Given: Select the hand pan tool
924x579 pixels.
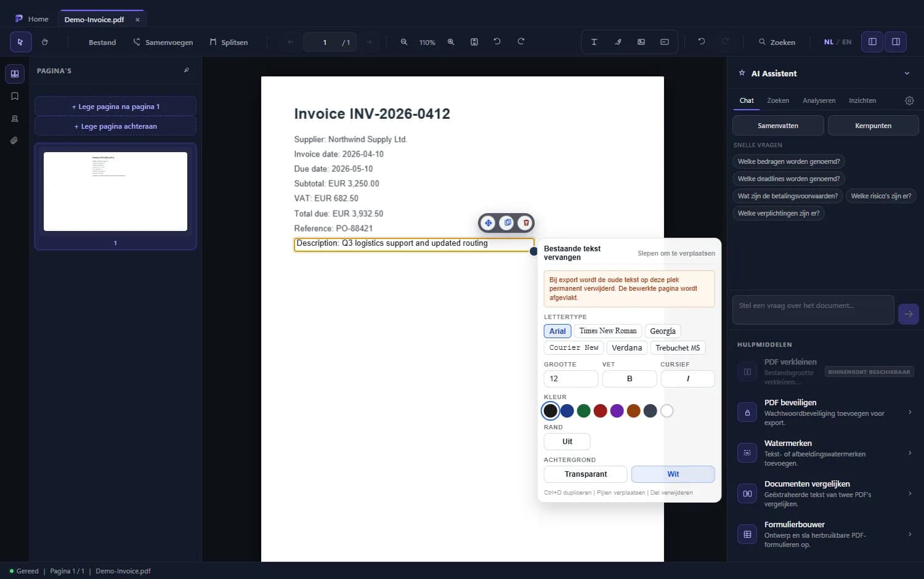Looking at the screenshot, I should [44, 42].
